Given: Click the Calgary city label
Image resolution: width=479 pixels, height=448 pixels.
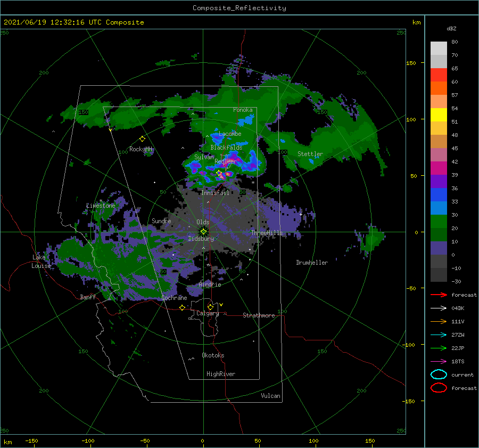Looking at the screenshot, I should point(208,313).
